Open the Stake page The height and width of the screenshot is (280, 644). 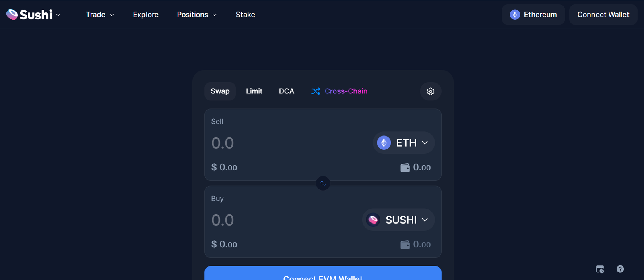tap(246, 15)
